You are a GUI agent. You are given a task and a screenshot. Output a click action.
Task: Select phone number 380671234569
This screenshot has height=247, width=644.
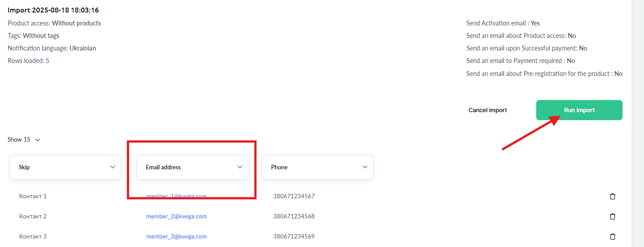[294, 236]
